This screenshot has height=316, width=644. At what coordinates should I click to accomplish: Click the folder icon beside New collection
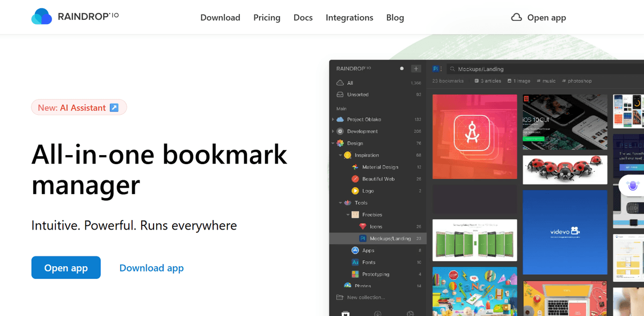pos(340,297)
